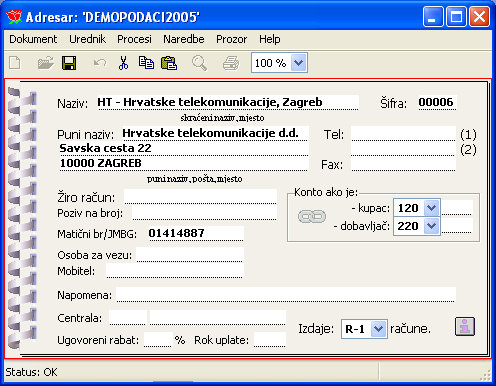Screen dimensions: 496x386
Task: Click the Fax input field
Action: click(x=403, y=164)
